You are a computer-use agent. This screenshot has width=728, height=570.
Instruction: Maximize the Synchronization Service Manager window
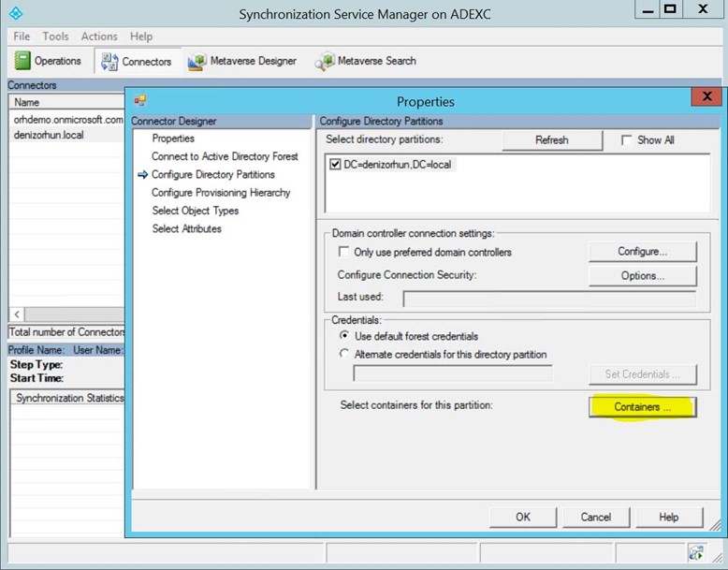coord(670,8)
